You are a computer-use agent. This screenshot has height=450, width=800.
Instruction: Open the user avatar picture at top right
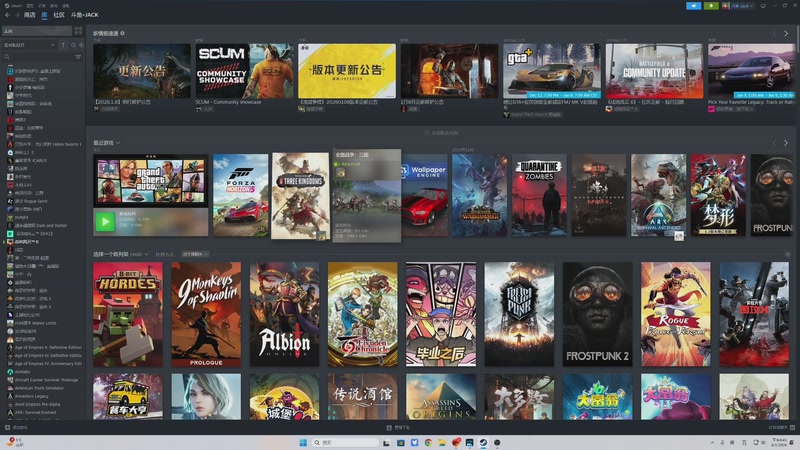[726, 6]
